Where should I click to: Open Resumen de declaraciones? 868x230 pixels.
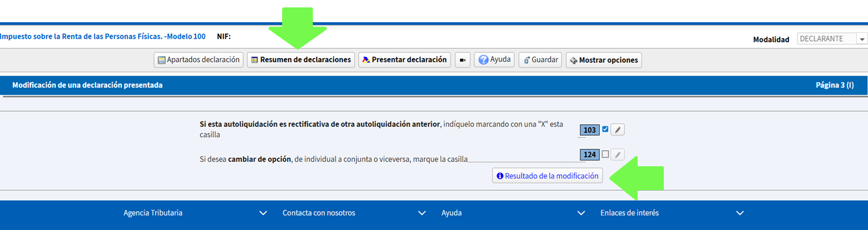(301, 60)
